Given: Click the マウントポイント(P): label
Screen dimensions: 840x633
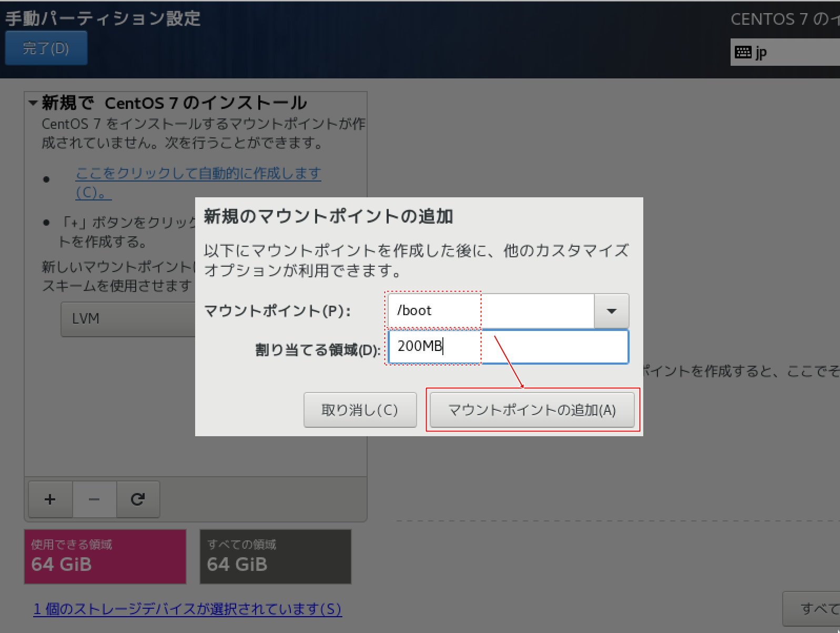Looking at the screenshot, I should click(x=277, y=311).
